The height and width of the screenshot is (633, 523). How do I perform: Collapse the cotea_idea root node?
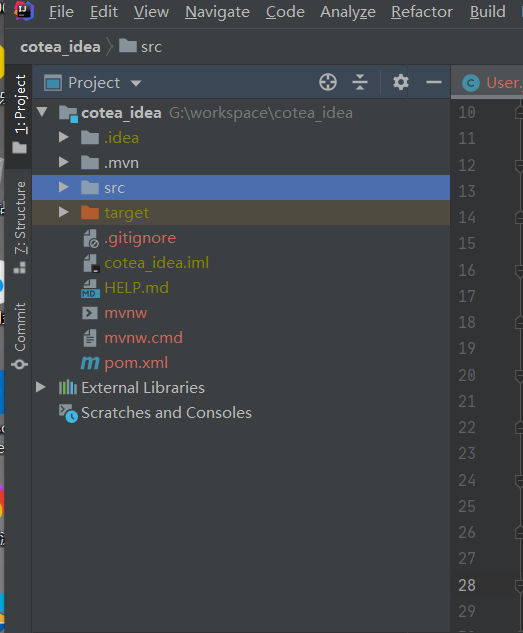(x=42, y=112)
